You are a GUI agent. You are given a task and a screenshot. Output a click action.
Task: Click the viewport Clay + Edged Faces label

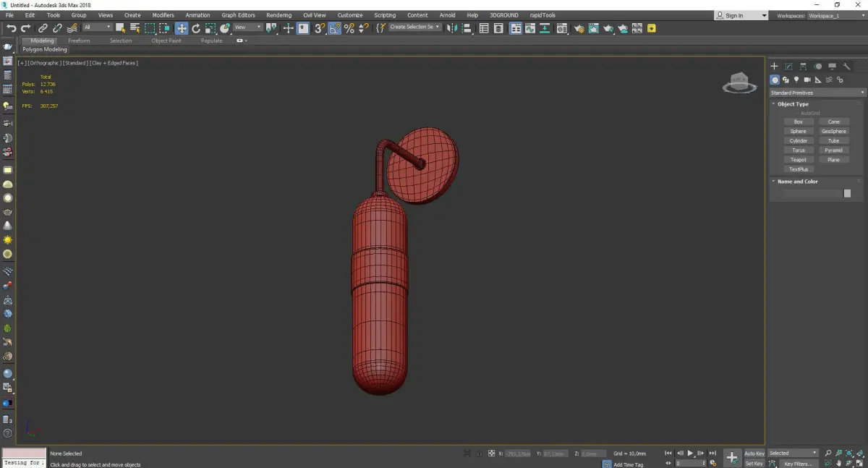tap(114, 63)
